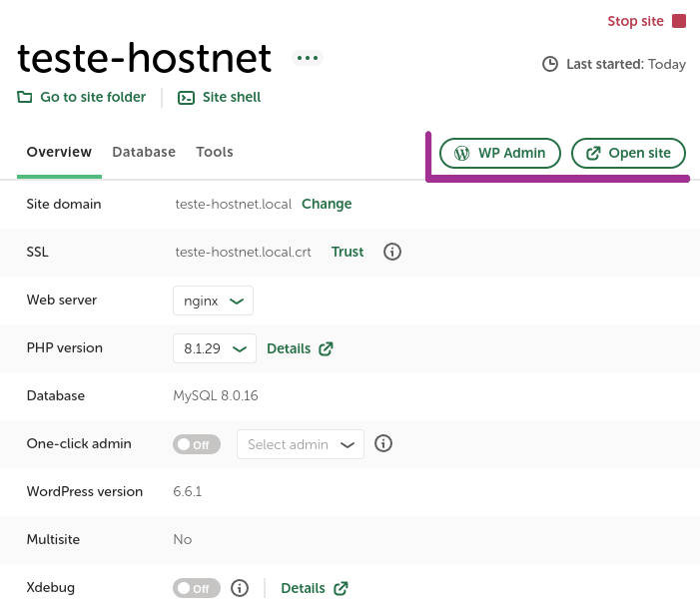Click the external link icon next to PHP Details
The height and width of the screenshot is (612, 700).
pyautogui.click(x=326, y=348)
